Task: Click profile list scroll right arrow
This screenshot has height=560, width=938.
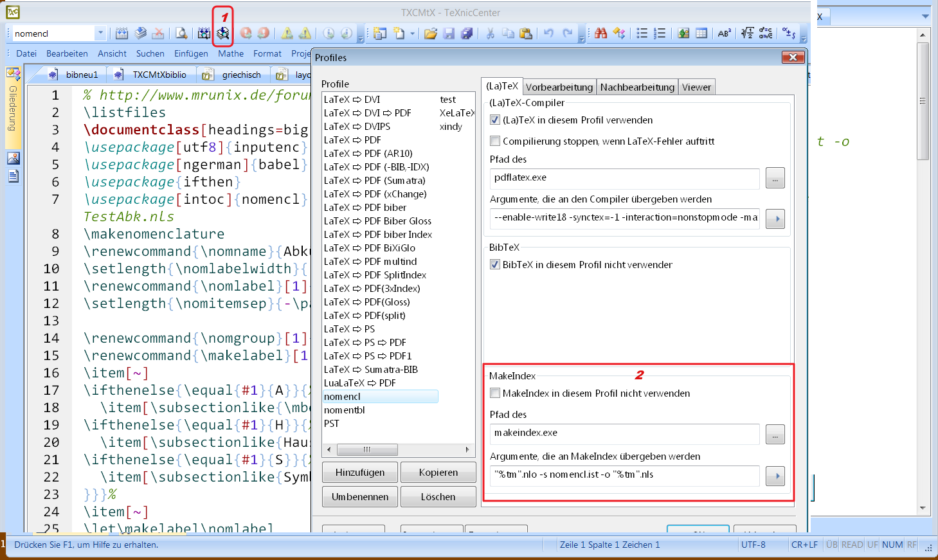Action: coord(467,449)
